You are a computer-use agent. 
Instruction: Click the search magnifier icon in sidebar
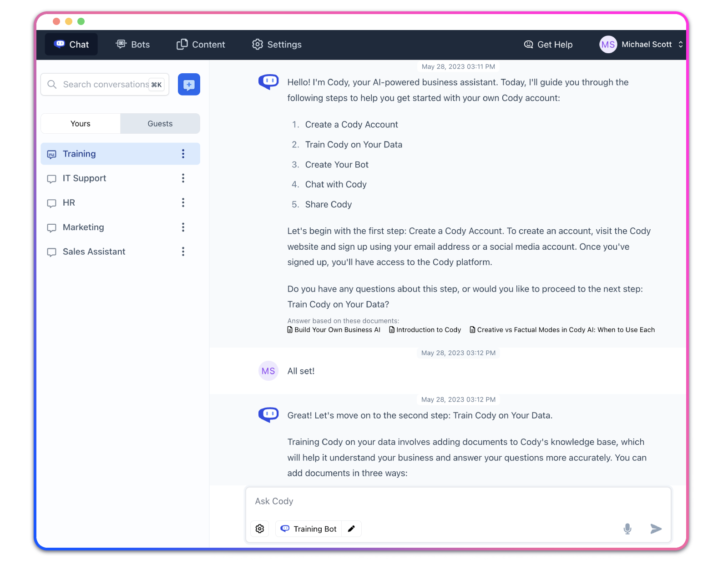(x=52, y=85)
